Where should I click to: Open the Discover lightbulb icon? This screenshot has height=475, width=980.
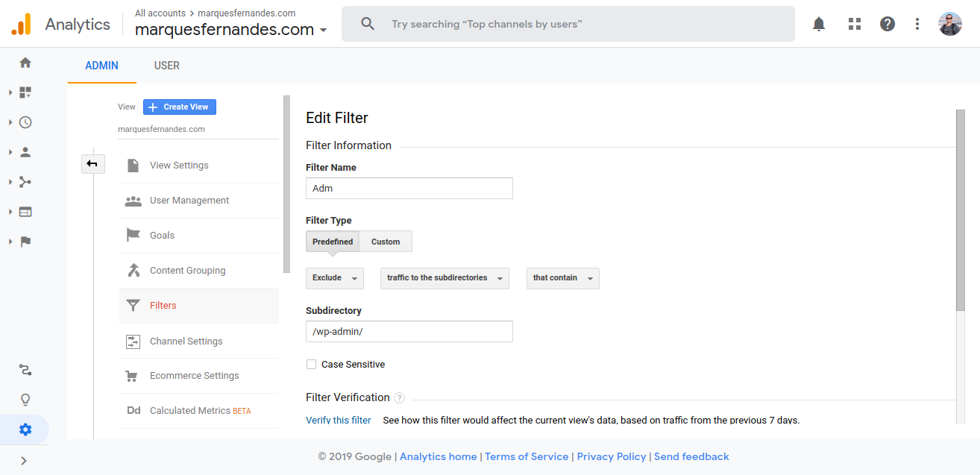25,400
